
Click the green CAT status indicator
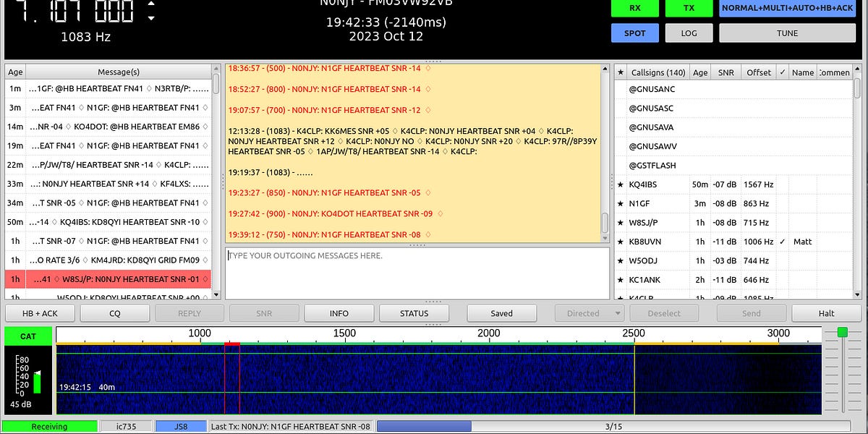tap(29, 336)
